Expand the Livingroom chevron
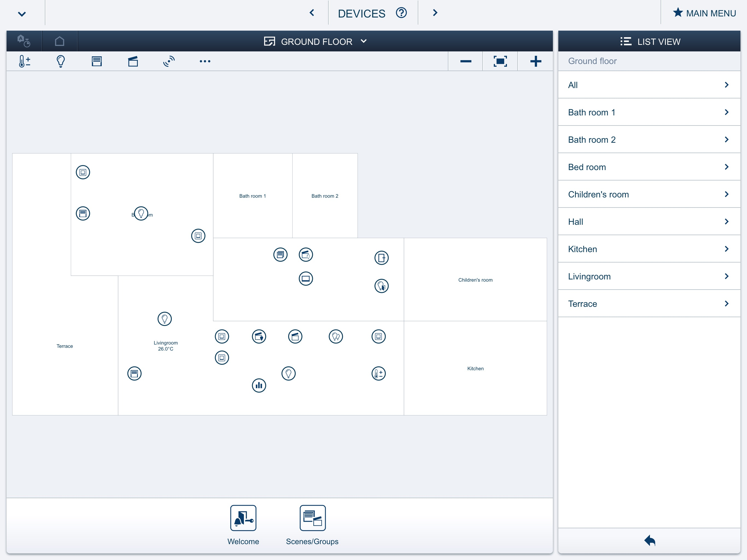The image size is (747, 560). click(727, 276)
